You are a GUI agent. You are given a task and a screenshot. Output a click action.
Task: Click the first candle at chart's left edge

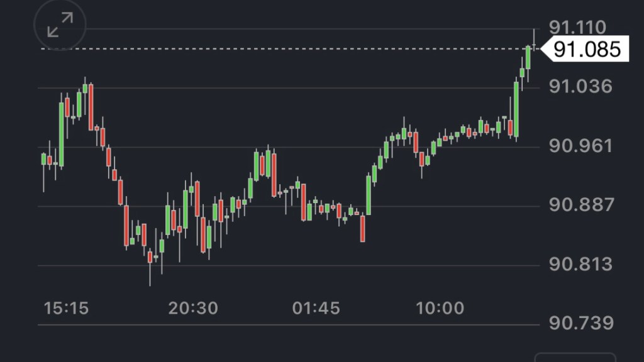pyautogui.click(x=43, y=159)
